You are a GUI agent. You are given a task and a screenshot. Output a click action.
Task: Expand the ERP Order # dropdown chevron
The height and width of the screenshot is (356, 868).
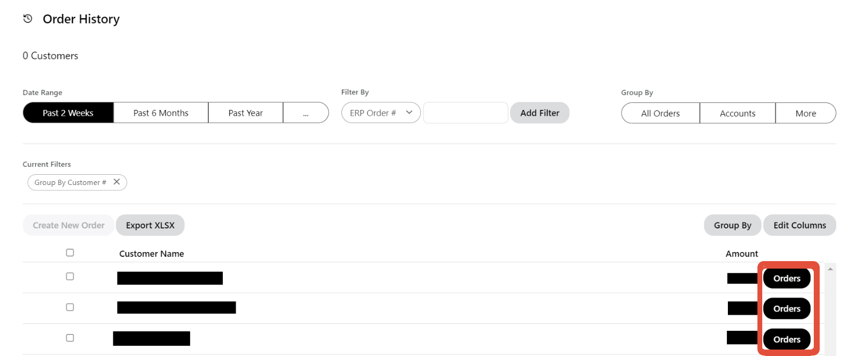[409, 113]
